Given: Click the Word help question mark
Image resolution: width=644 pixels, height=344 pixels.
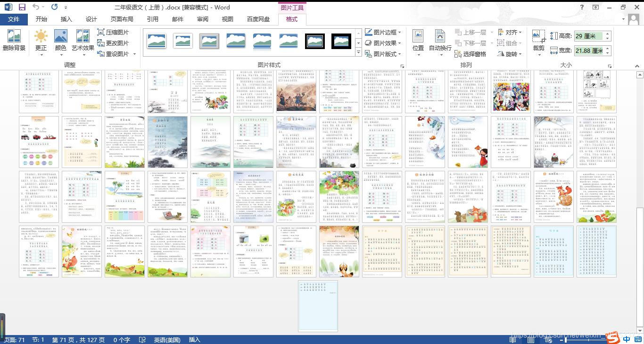Looking at the screenshot, I should 582,7.
